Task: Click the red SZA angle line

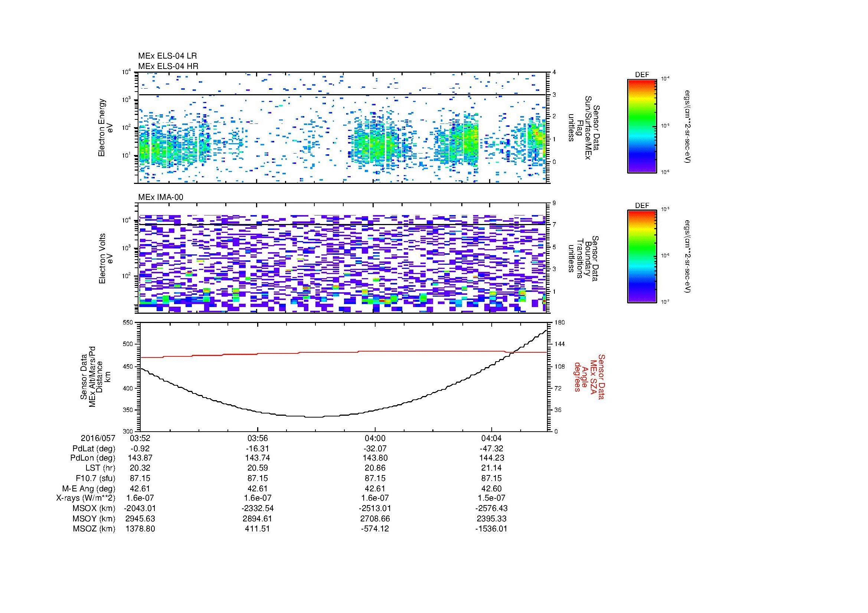Action: [x=343, y=352]
